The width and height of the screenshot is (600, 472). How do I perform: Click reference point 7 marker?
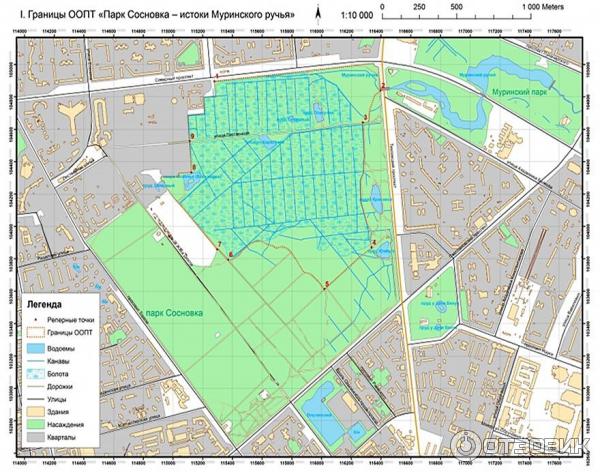219,245
